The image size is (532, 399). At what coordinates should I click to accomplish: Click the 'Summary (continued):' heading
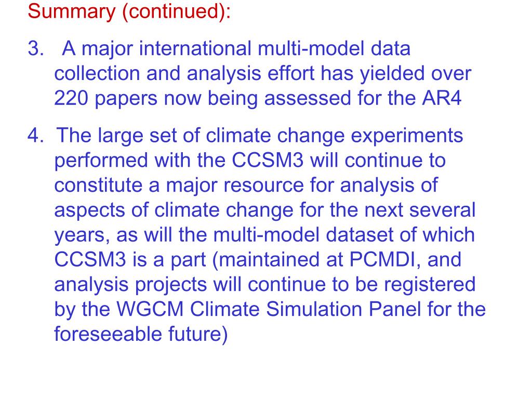pos(129,11)
